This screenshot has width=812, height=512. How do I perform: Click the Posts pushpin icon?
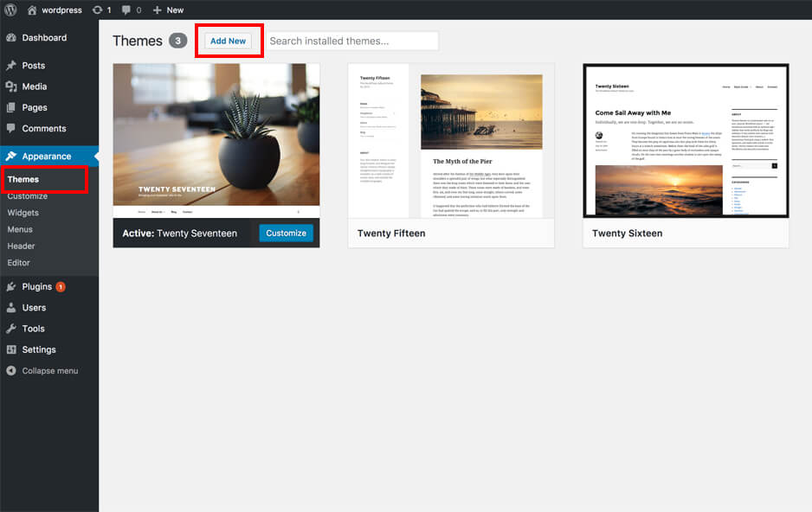click(11, 66)
